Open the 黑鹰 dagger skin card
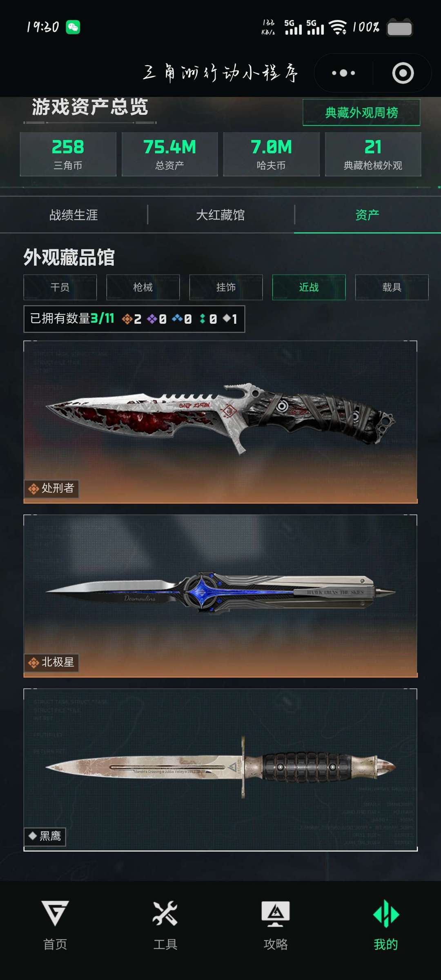441x980 pixels. point(220,770)
